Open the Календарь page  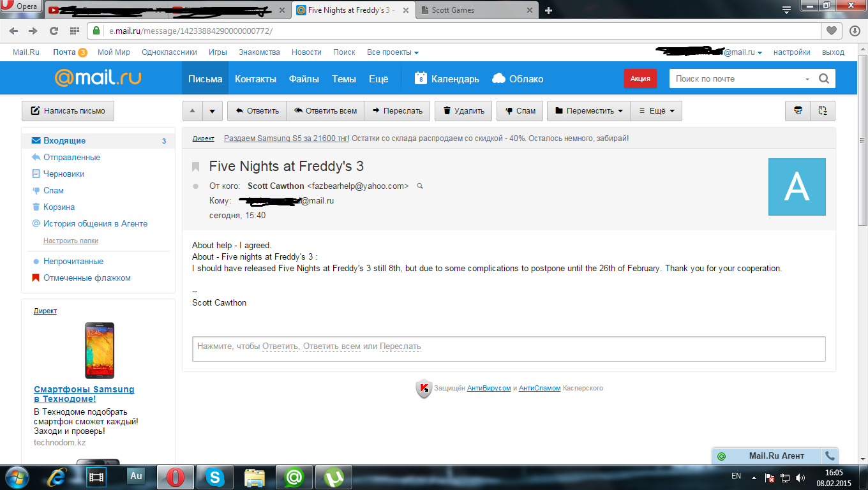[x=447, y=78]
